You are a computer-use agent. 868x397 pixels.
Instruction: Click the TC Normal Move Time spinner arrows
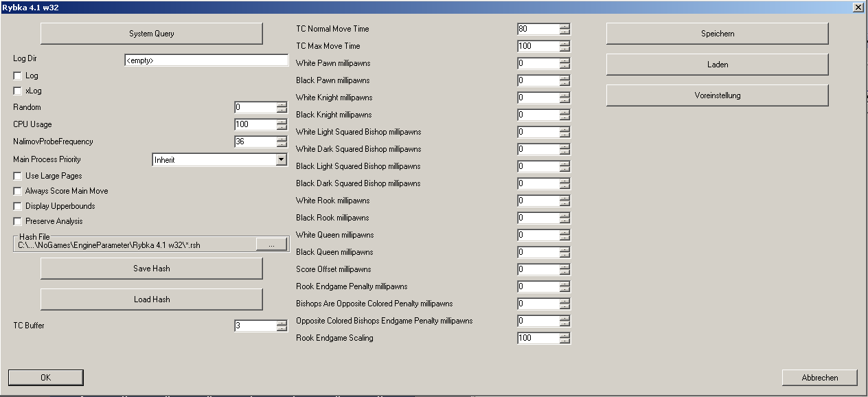(565, 29)
